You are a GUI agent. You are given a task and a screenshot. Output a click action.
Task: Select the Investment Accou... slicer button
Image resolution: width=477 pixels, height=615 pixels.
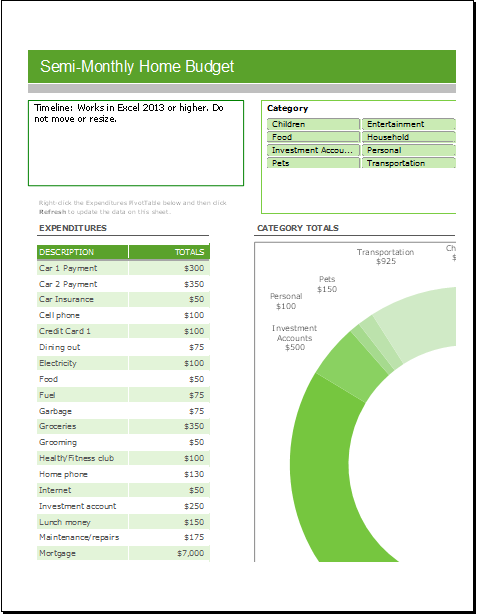(x=313, y=150)
